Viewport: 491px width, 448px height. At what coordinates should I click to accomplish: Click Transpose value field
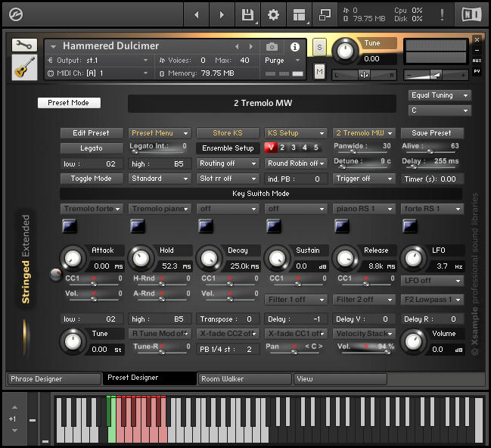pos(228,319)
